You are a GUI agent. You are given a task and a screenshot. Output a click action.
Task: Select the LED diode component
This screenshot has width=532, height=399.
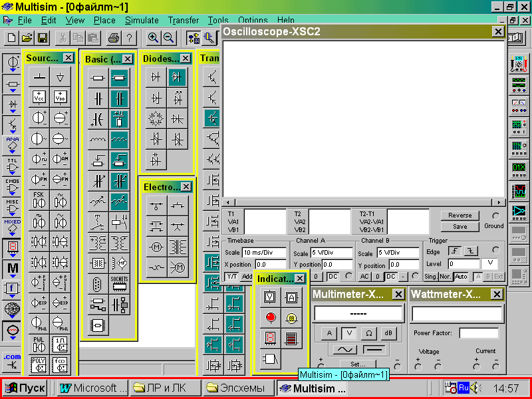click(x=177, y=98)
